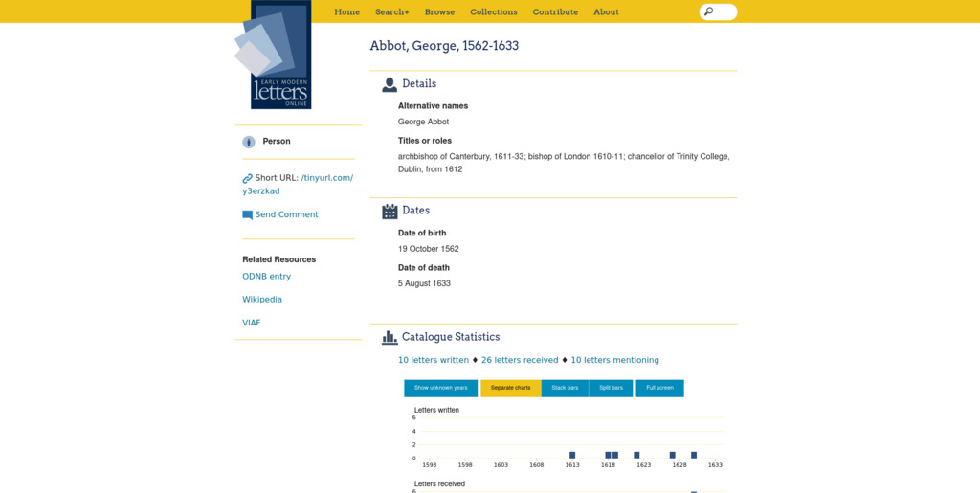Image resolution: width=980 pixels, height=493 pixels.
Task: Click the Early Modern Letters Online logo
Action: click(274, 56)
